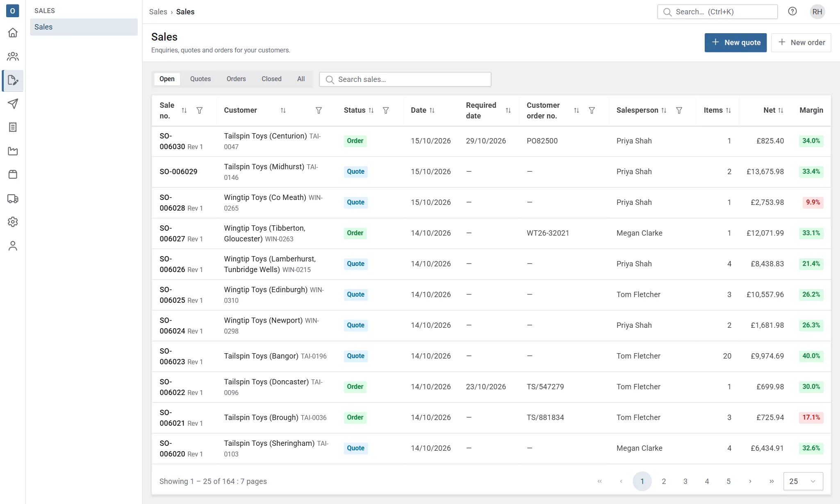Jump to the last page arrow

click(772, 481)
